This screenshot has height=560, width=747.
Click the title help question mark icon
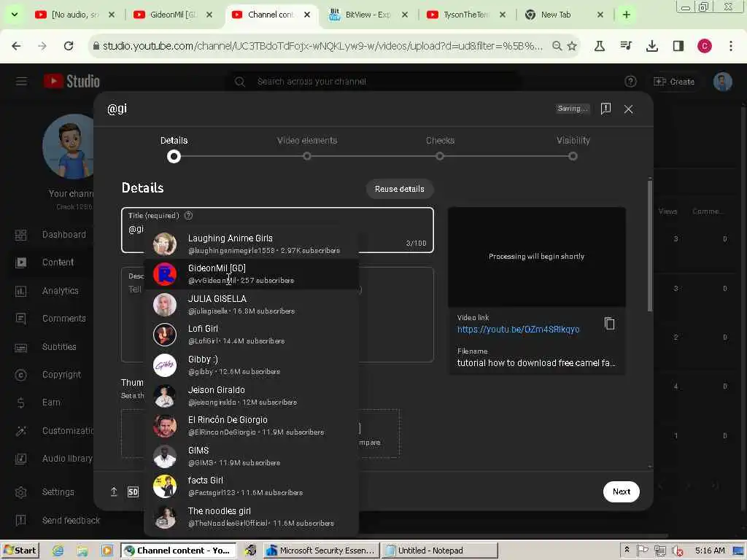[x=189, y=215]
